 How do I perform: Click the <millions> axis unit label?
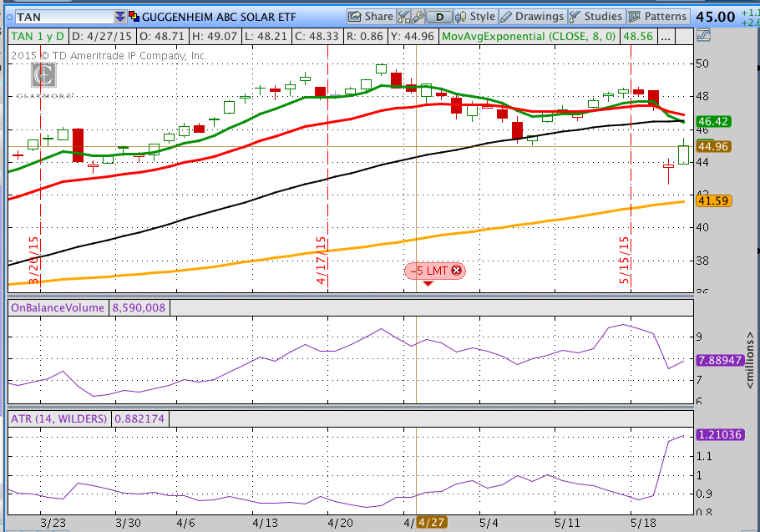750,360
